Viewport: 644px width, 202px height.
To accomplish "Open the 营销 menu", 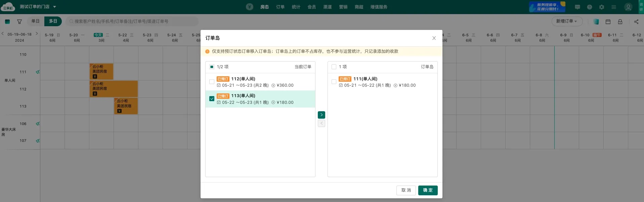I will coord(343,7).
